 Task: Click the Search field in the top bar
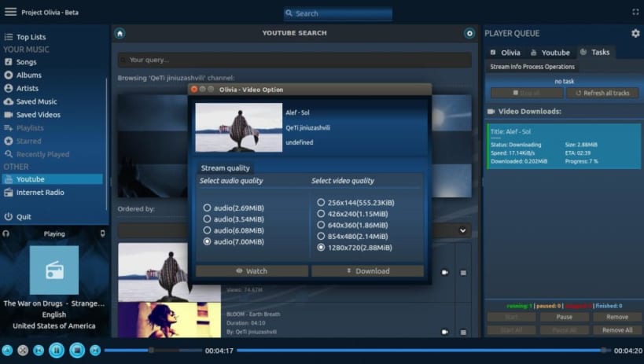pos(338,13)
